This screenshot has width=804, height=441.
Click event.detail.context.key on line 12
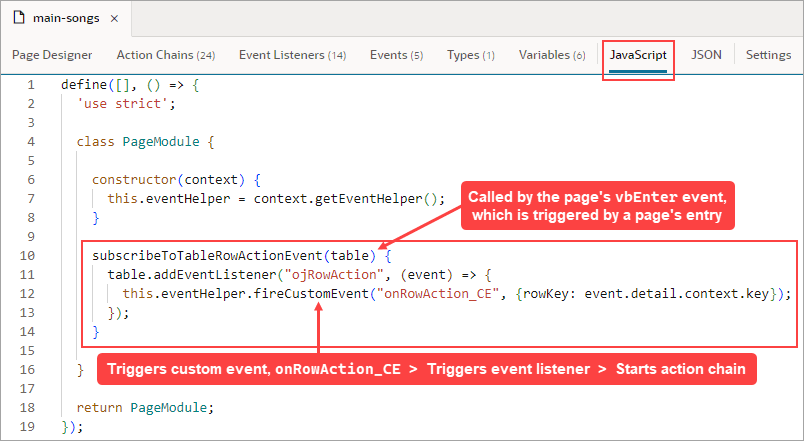point(677,293)
